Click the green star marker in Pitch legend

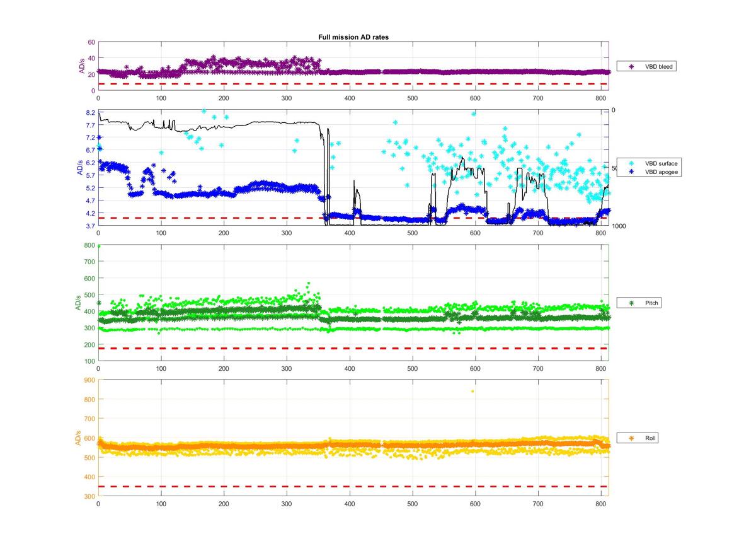click(x=631, y=303)
